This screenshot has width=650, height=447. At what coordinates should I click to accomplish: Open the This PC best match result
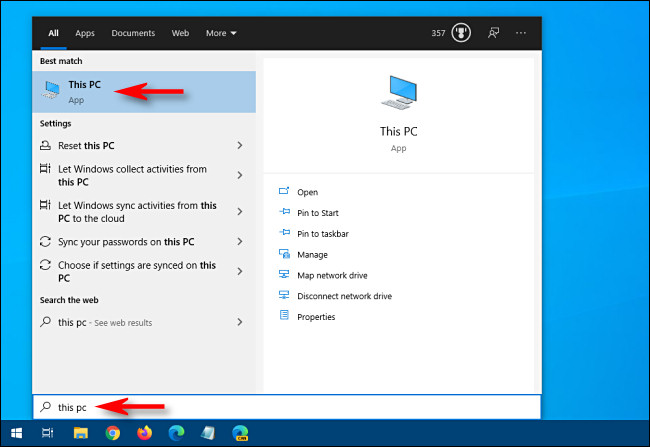tap(144, 92)
